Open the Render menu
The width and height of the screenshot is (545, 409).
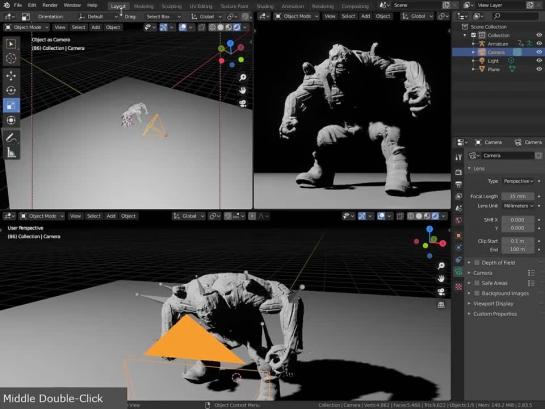point(50,5)
